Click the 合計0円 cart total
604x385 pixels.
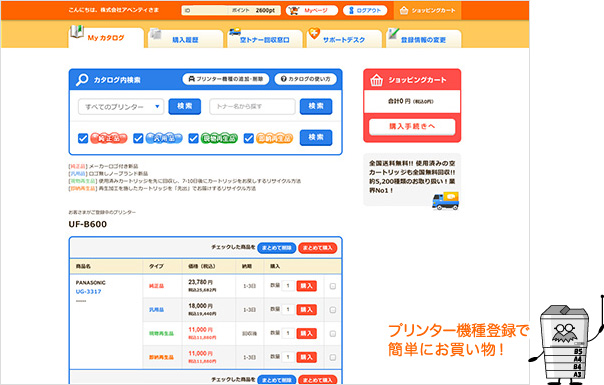coord(410,101)
